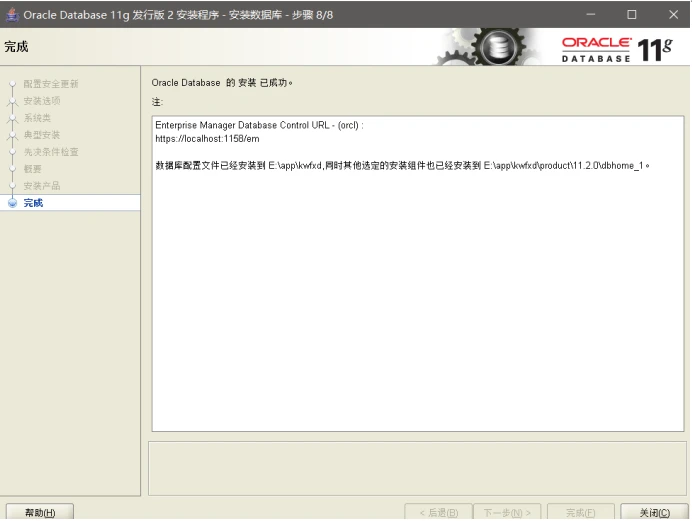Select the 系统类 step
Screen dimensions: 692x521
click(x=37, y=118)
